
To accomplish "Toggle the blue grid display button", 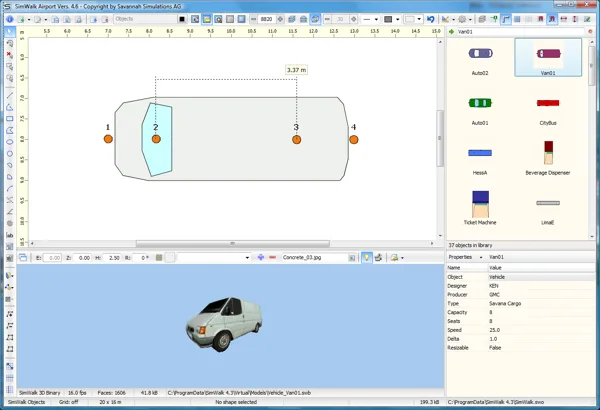I will [517, 19].
